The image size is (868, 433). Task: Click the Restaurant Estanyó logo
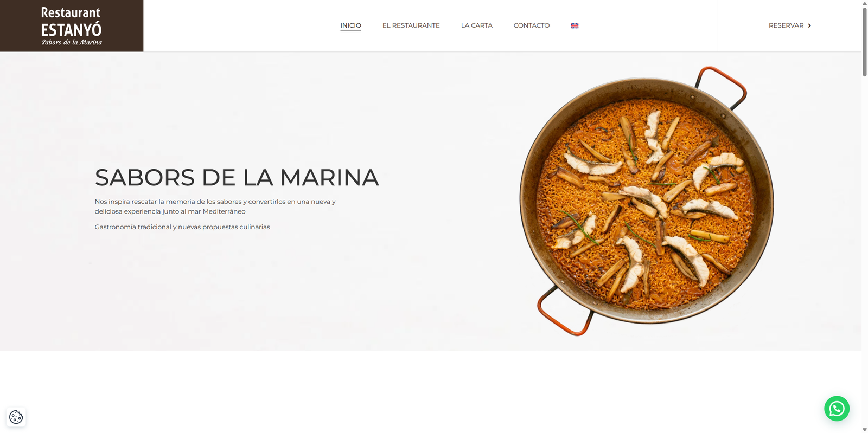[72, 26]
